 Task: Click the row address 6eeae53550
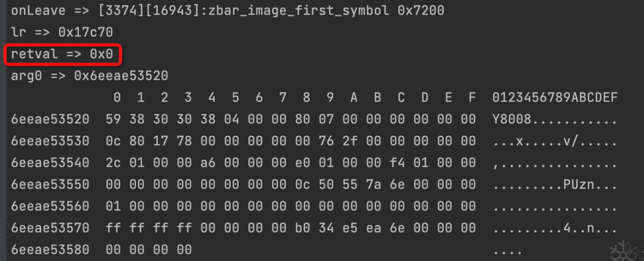pos(50,185)
